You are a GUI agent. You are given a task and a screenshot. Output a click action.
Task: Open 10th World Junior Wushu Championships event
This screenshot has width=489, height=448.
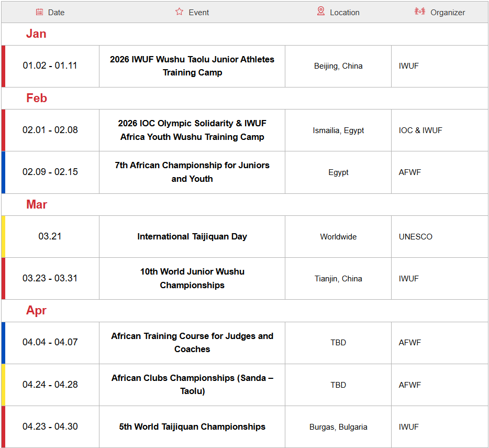[192, 278]
